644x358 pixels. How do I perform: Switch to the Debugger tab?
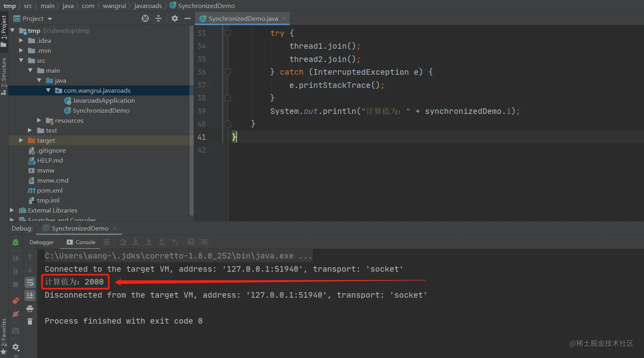(41, 242)
